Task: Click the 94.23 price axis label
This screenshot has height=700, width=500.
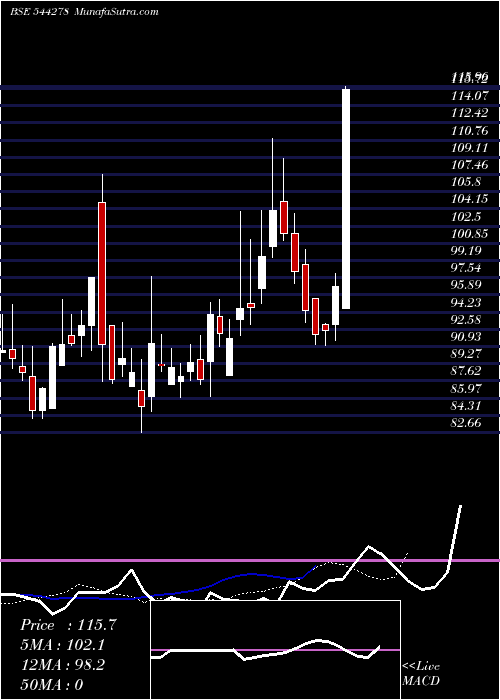Action: click(x=467, y=303)
